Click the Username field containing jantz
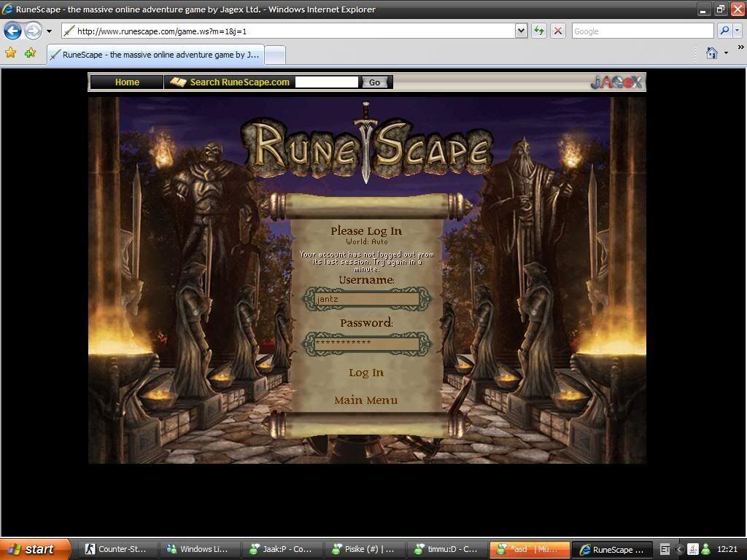This screenshot has width=747, height=560. tap(367, 299)
